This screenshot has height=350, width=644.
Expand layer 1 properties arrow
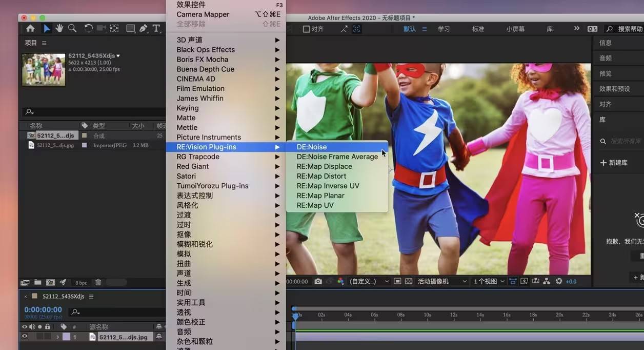pyautogui.click(x=58, y=337)
